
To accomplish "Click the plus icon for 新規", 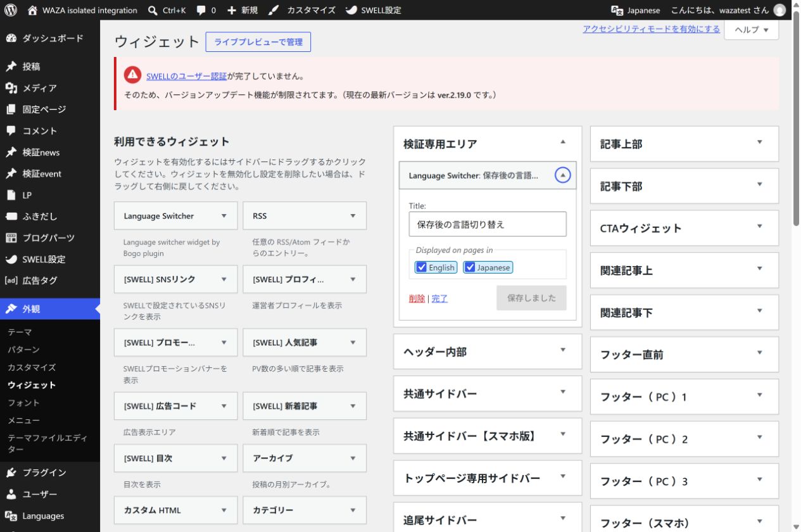I will (x=232, y=10).
